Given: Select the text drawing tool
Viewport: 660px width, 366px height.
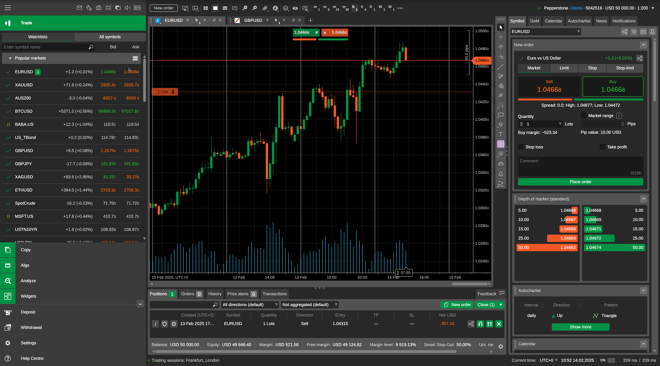Looking at the screenshot, I should tap(500, 134).
